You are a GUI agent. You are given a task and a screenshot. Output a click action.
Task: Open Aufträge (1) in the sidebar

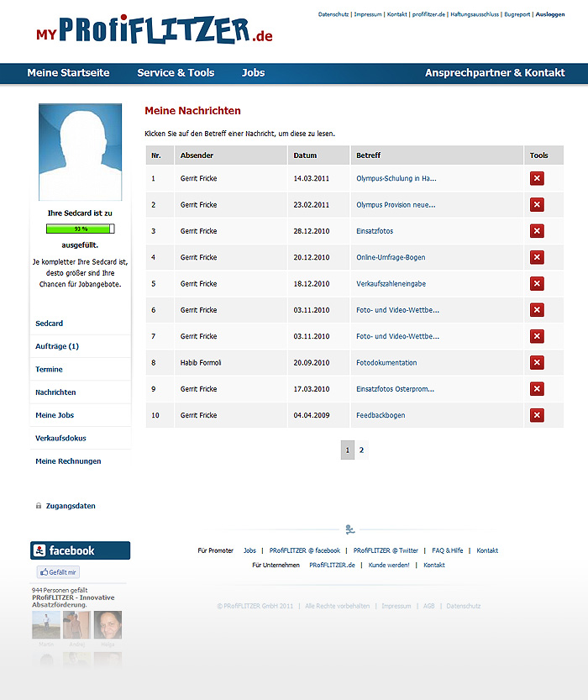(57, 346)
